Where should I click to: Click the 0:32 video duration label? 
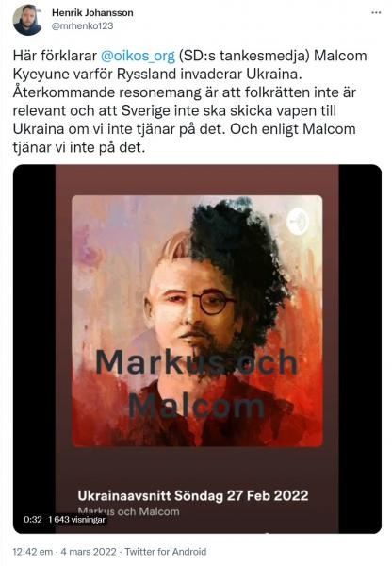point(33,520)
